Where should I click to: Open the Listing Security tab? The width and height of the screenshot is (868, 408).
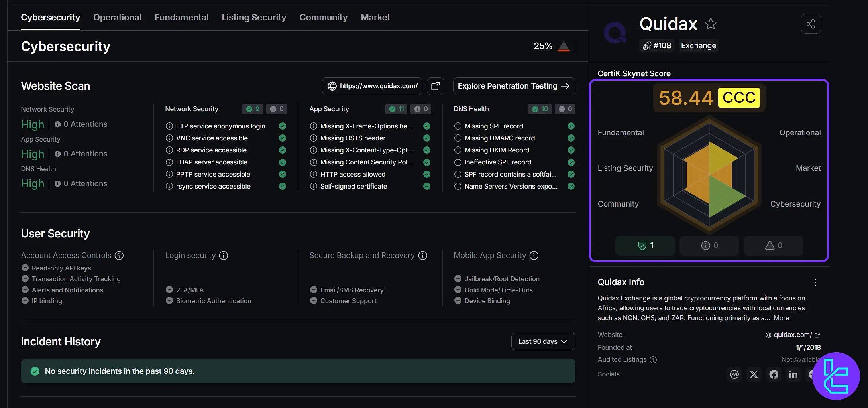pos(254,17)
